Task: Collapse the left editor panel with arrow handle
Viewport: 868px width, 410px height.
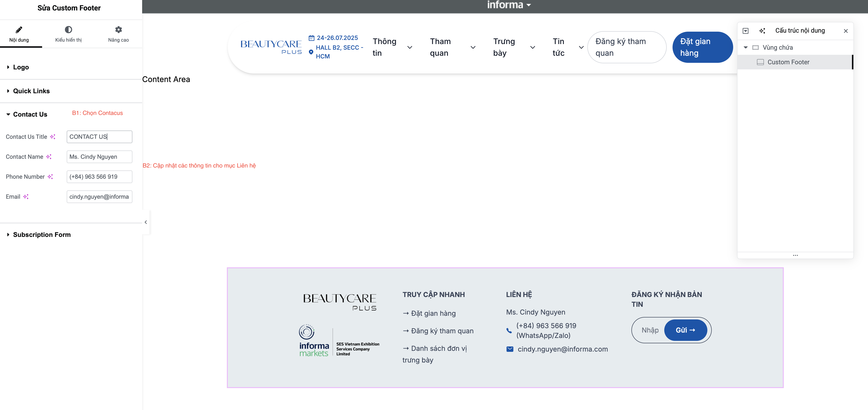Action: 146,222
